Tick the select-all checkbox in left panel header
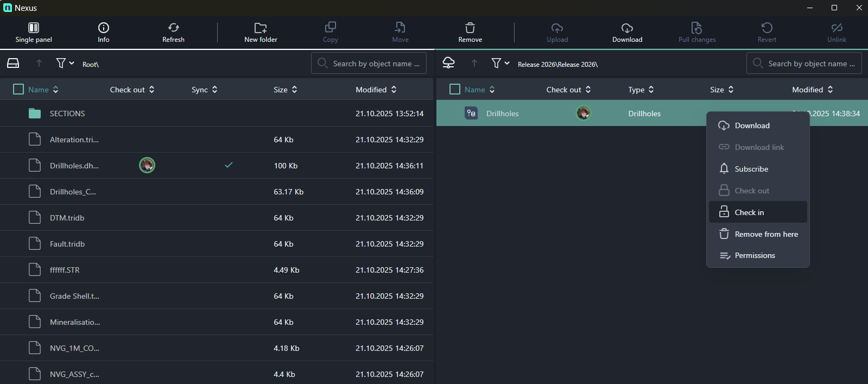This screenshot has height=384, width=868. tap(18, 90)
